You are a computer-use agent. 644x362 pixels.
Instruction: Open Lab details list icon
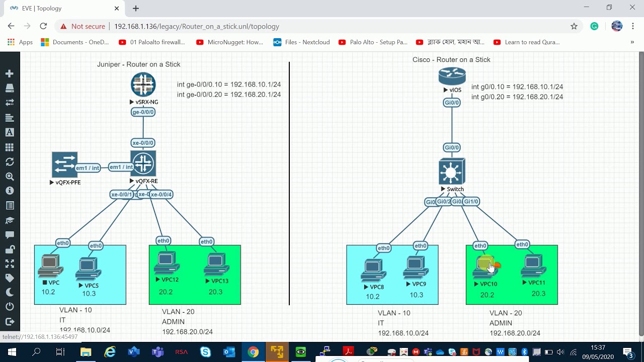pyautogui.click(x=9, y=206)
